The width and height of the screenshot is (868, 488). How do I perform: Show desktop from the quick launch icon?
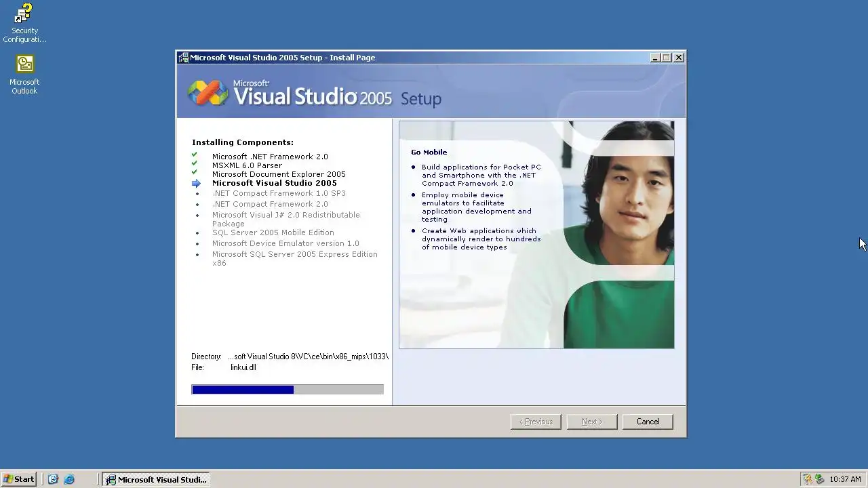pos(53,479)
